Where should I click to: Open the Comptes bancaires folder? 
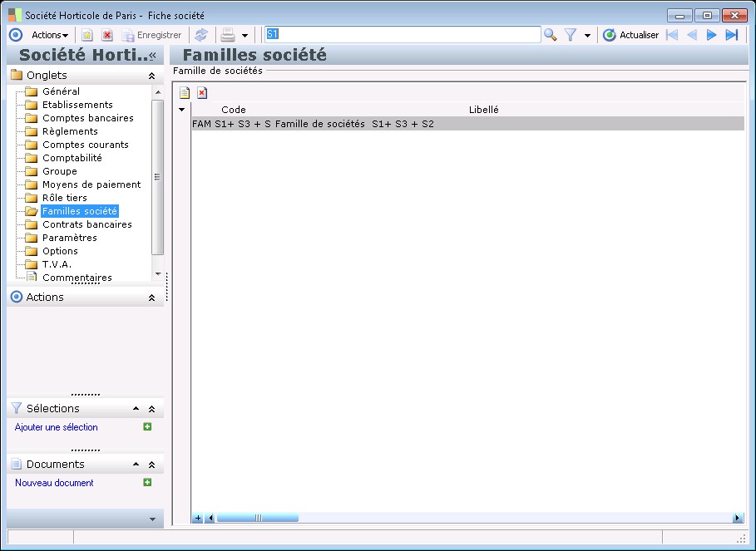coord(88,118)
